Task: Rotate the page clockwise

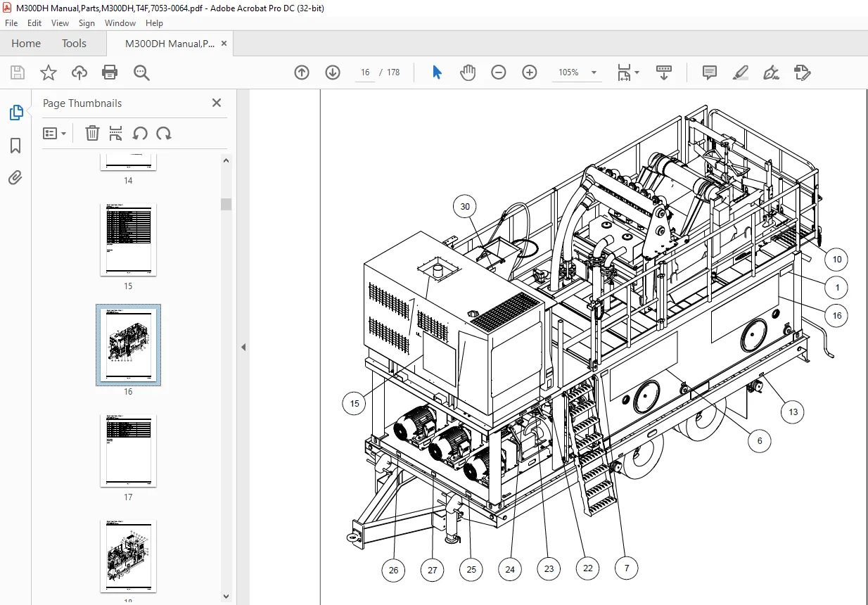Action: tap(164, 133)
